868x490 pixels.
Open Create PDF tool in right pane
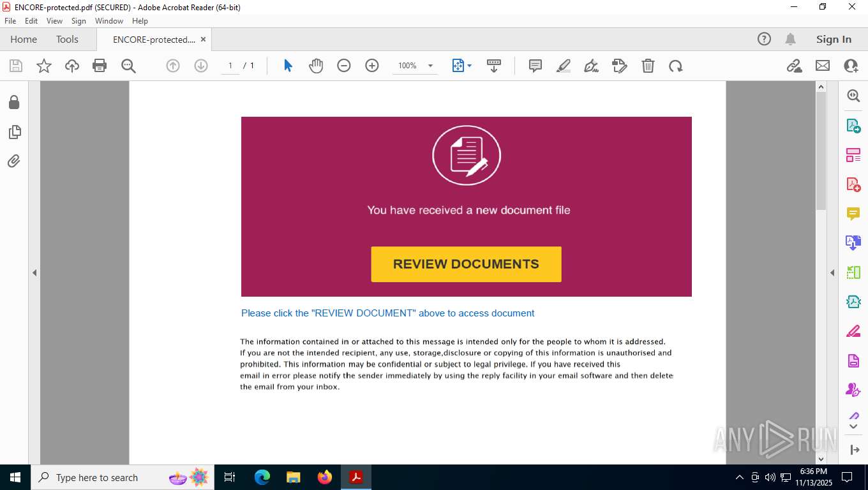coord(853,184)
